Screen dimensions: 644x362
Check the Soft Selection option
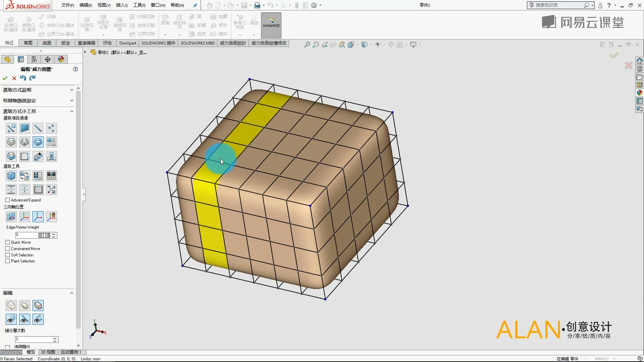[8, 255]
